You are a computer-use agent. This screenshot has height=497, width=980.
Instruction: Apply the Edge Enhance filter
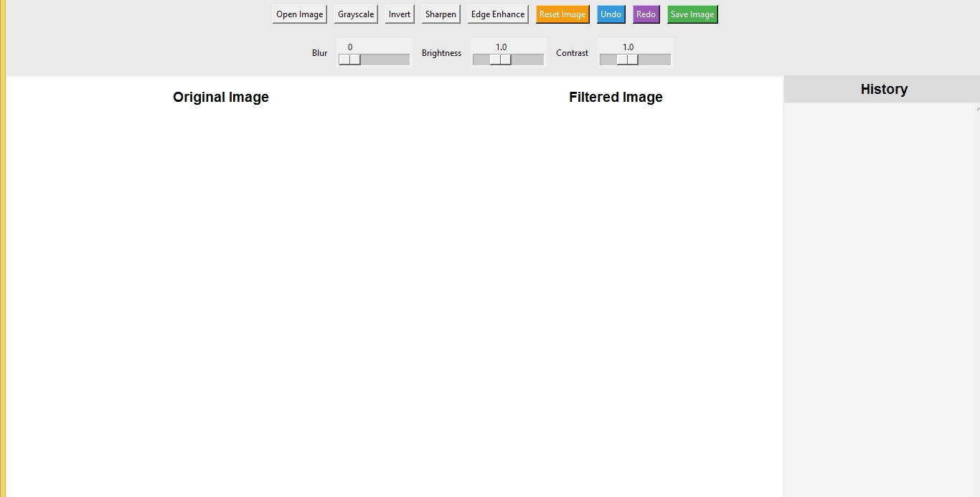tap(498, 14)
